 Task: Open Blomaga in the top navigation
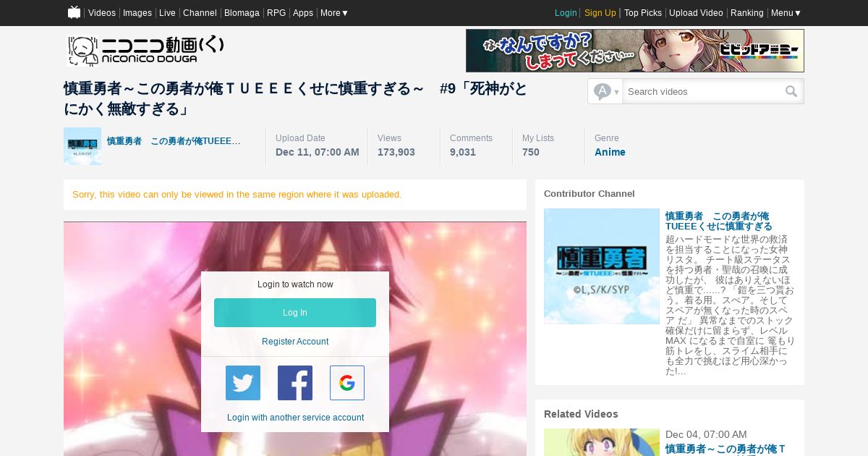point(242,13)
